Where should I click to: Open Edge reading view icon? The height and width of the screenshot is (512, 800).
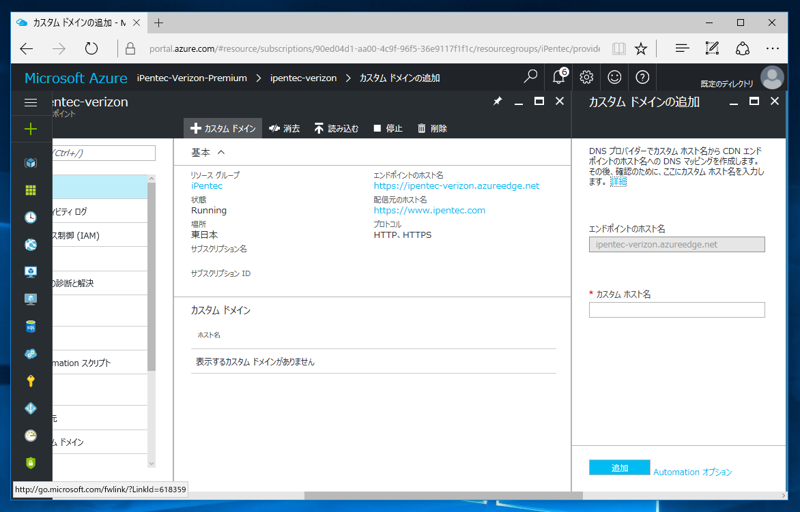point(618,49)
